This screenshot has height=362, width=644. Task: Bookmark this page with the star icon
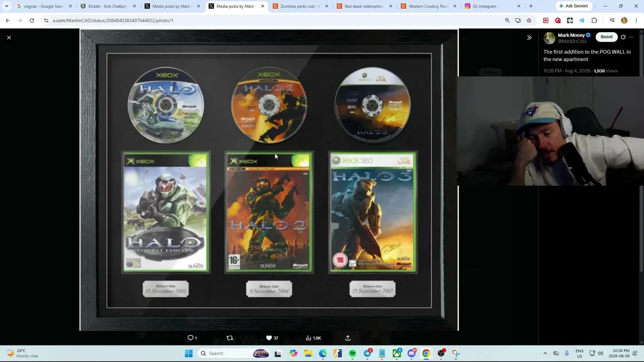click(x=529, y=20)
